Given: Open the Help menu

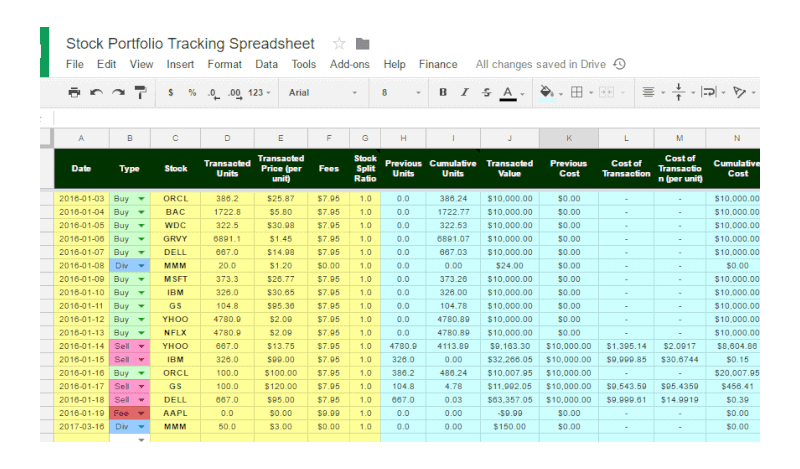Looking at the screenshot, I should point(394,64).
